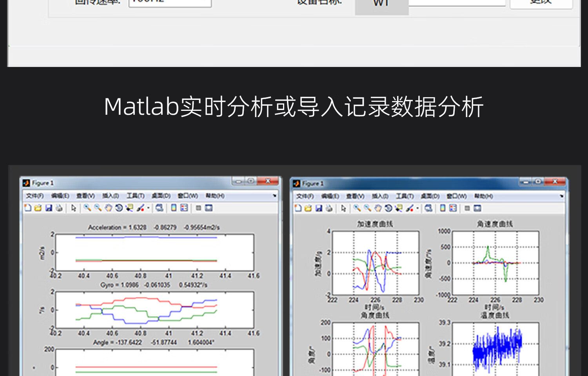Enable Rotate 3D tool in right Figure window
Image resolution: width=588 pixels, height=376 pixels.
pos(388,208)
